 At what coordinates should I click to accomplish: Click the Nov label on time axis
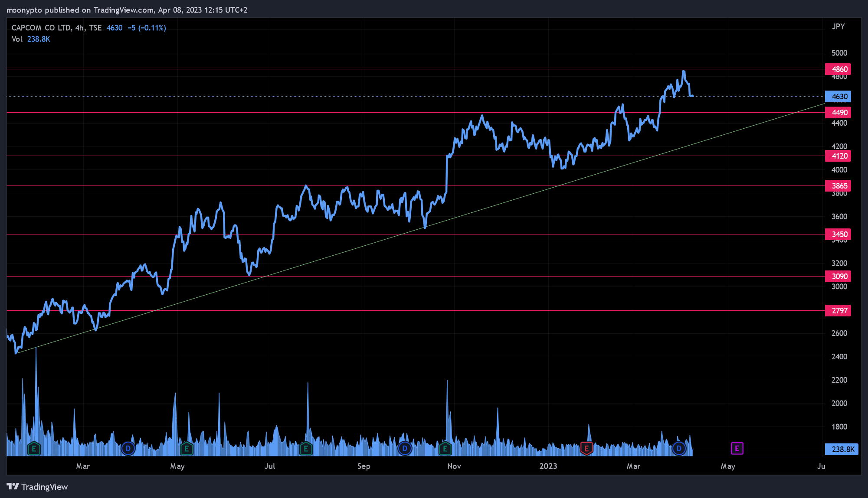tap(454, 466)
